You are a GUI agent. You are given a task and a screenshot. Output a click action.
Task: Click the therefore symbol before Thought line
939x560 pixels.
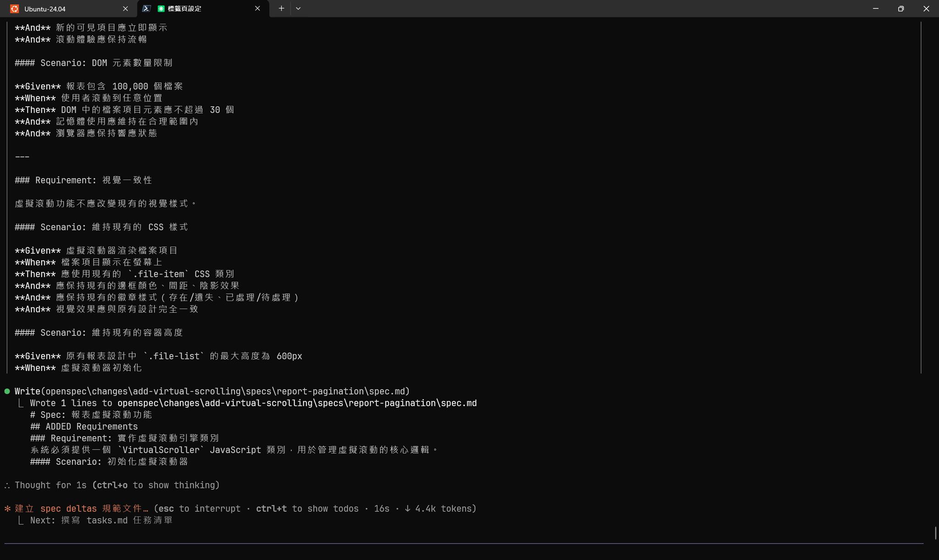point(7,485)
